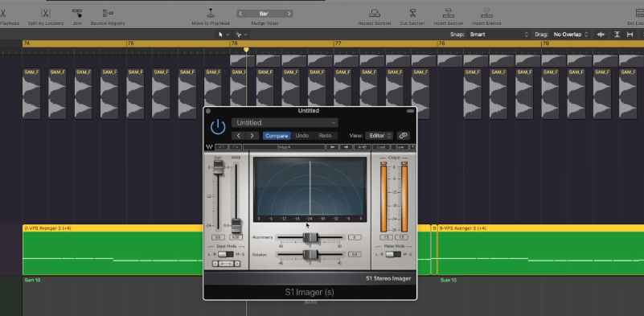Toggle the Meter Mode L-R/M-S switch
The width and height of the screenshot is (644, 316).
393,254
